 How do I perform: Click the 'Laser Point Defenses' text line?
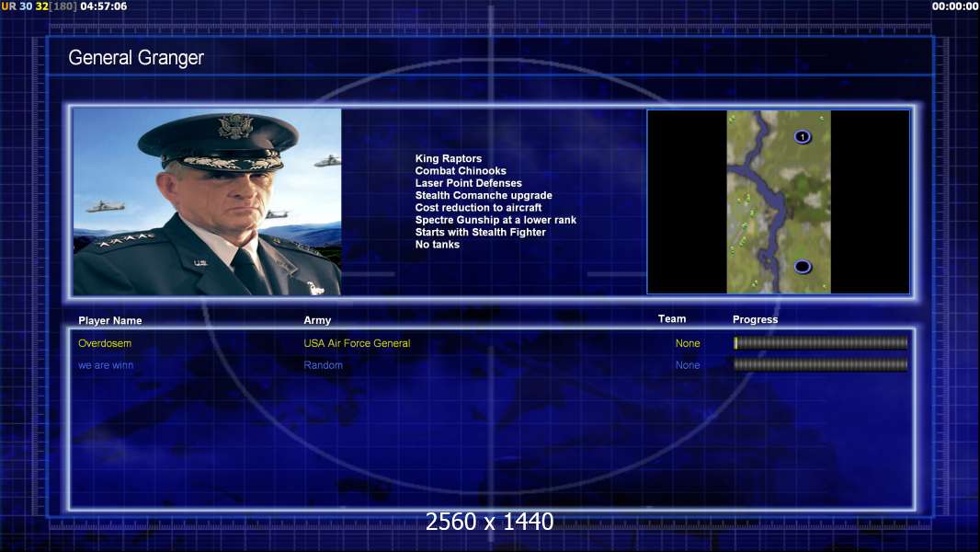point(468,183)
